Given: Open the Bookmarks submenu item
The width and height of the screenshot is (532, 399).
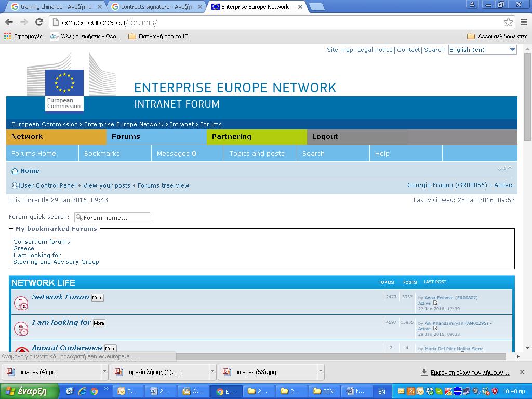Looking at the screenshot, I should coord(115,154).
